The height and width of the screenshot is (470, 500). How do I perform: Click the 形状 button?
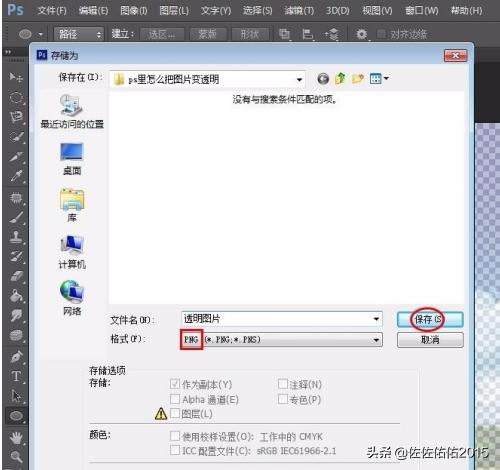click(x=250, y=34)
